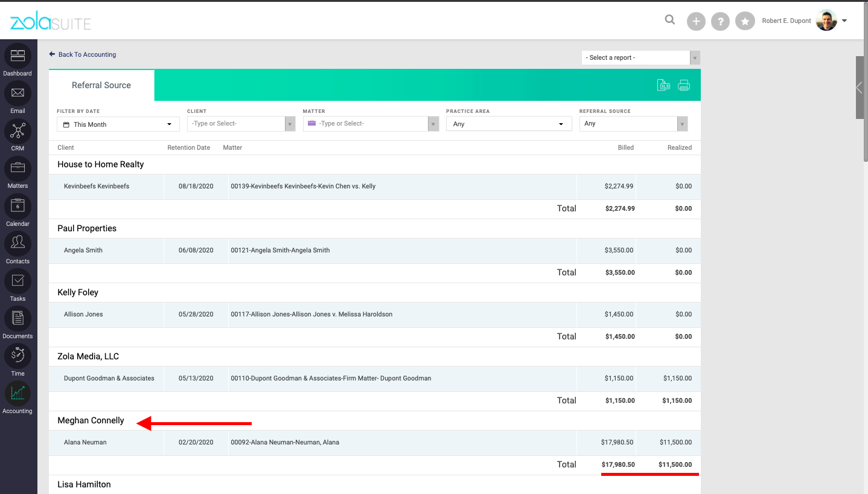
Task: Open the Matters briefcase icon
Action: pyautogui.click(x=18, y=168)
